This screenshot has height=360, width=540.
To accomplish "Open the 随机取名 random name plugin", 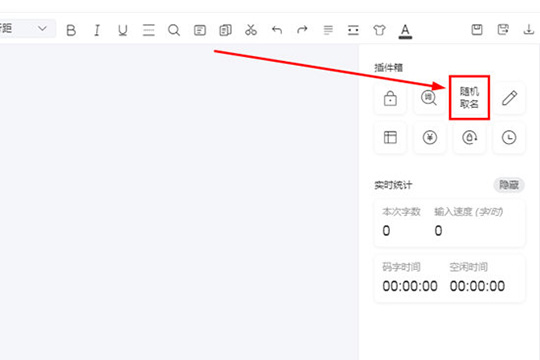I will (x=469, y=97).
